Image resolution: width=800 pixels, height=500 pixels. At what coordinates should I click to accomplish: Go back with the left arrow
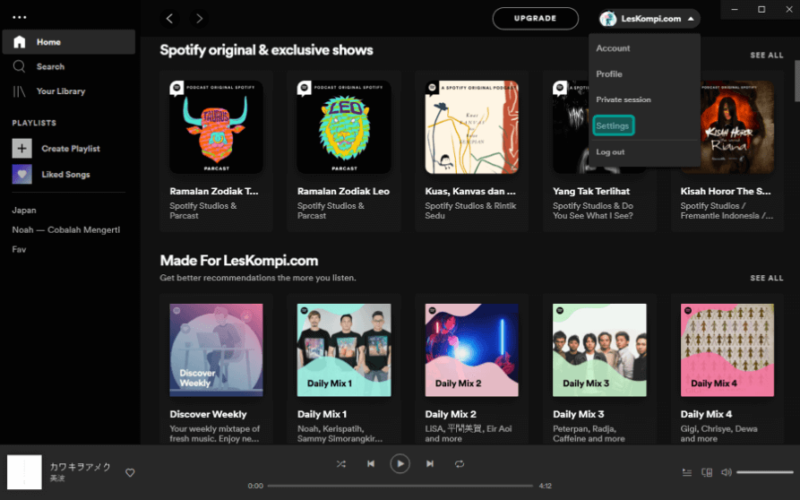[169, 19]
